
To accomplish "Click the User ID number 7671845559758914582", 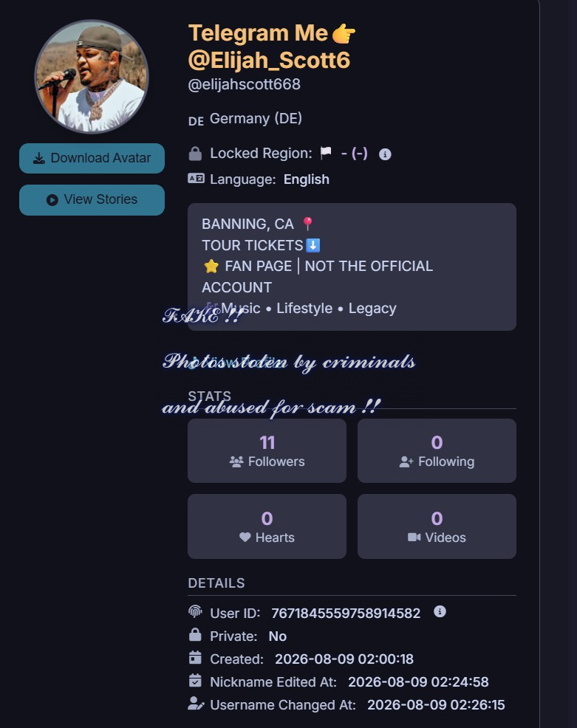I will (x=346, y=614).
